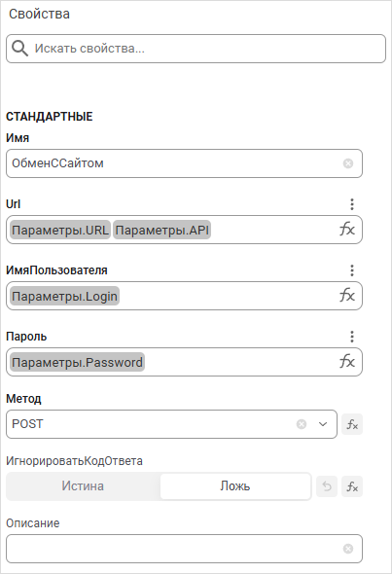Click the СТАНДАРТНЫЕ section header

[x=50, y=117]
